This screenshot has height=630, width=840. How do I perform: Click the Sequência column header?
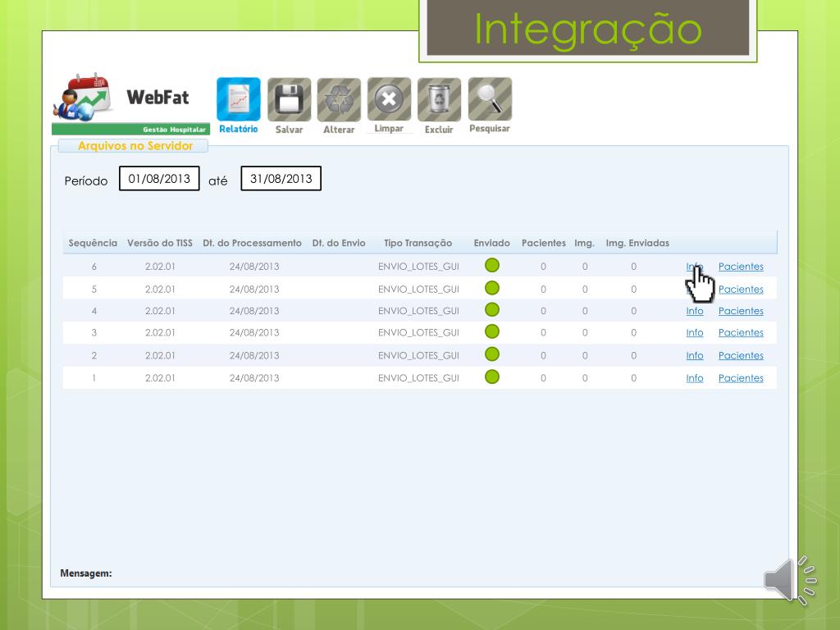pyautogui.click(x=93, y=243)
